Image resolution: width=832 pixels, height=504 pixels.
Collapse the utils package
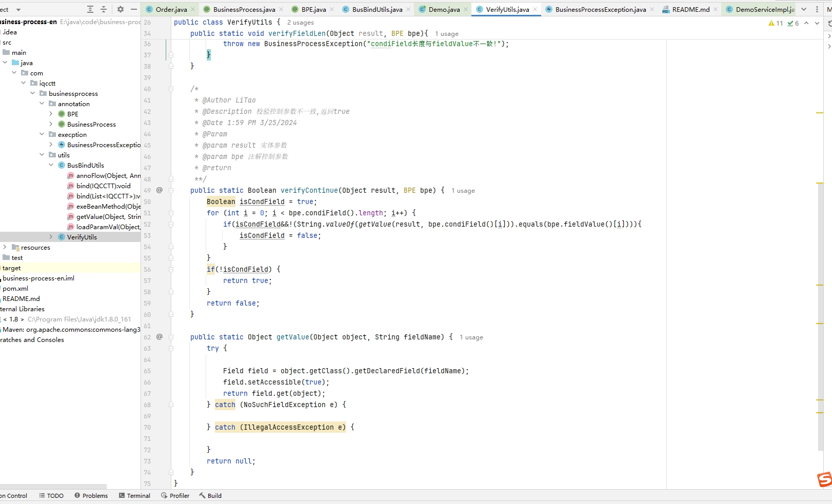coord(42,155)
